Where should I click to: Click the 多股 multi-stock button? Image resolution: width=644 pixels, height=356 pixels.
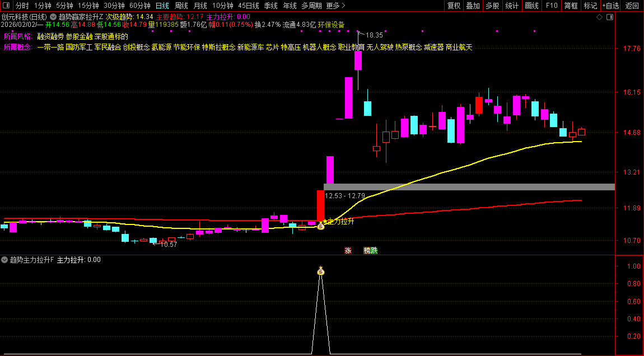[x=492, y=6]
